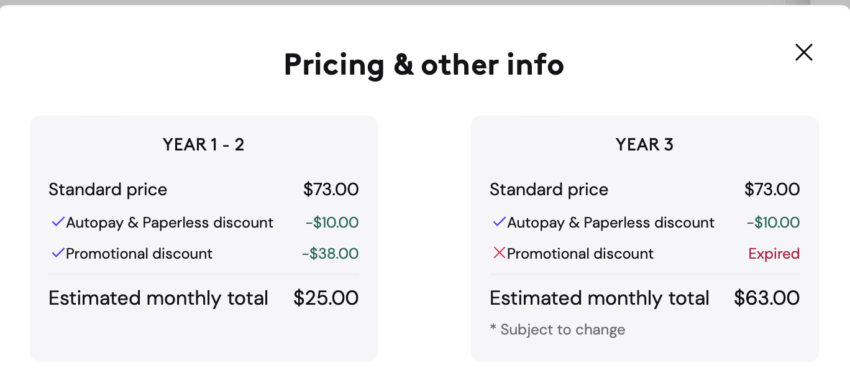Click the $63.00 estimated monthly total
The height and width of the screenshot is (388, 850).
pyautogui.click(x=767, y=298)
